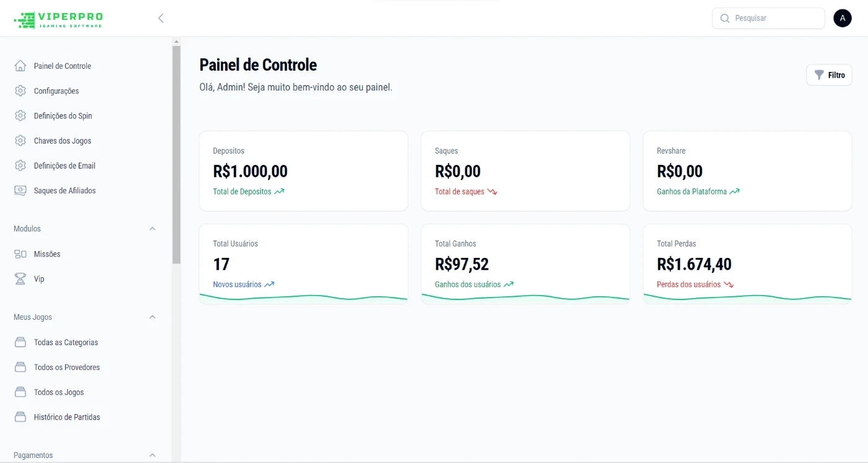Viewport: 868px width, 463px height.
Task: Click the cash icon beside Saques de Afiliados
Action: click(20, 191)
